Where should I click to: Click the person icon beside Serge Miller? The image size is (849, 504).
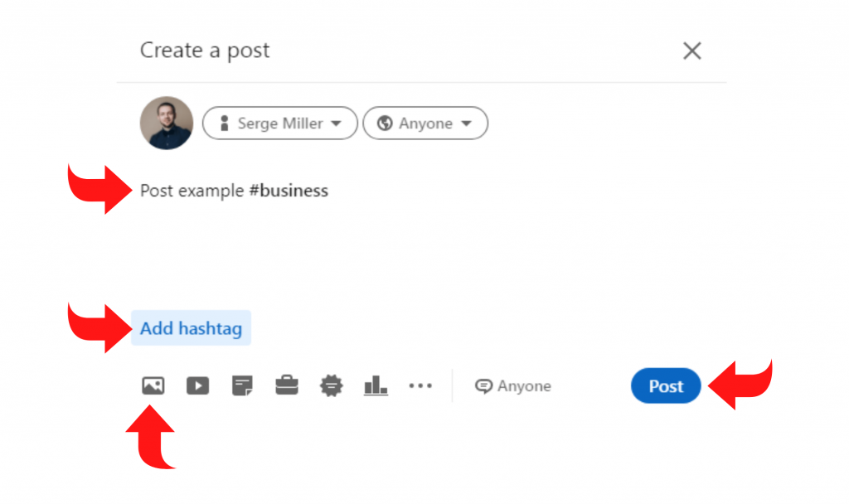tap(223, 123)
